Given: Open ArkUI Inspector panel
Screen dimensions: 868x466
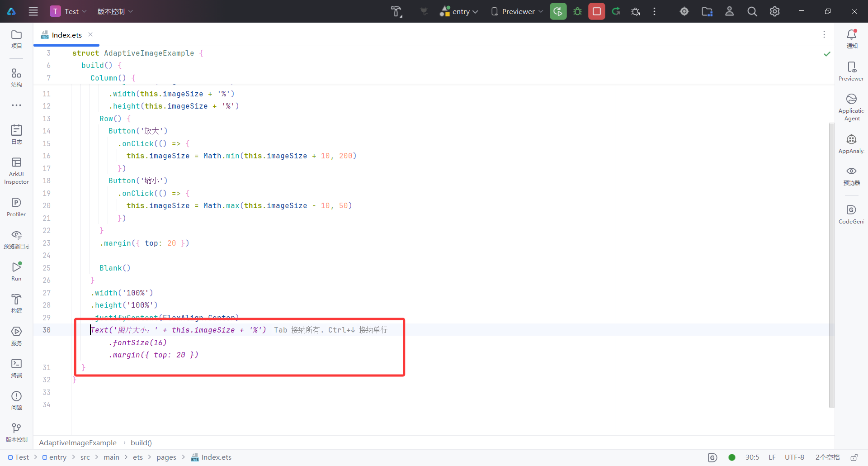Looking at the screenshot, I should pos(16,171).
